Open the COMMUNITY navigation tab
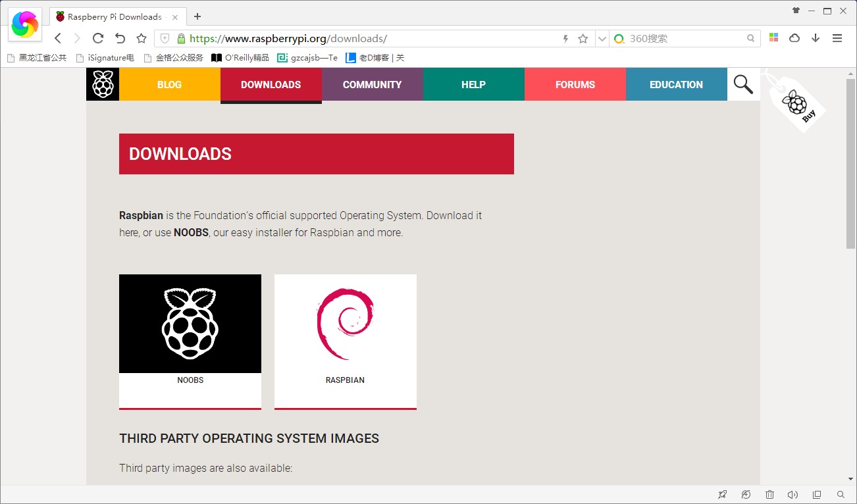This screenshot has width=857, height=504. (372, 84)
